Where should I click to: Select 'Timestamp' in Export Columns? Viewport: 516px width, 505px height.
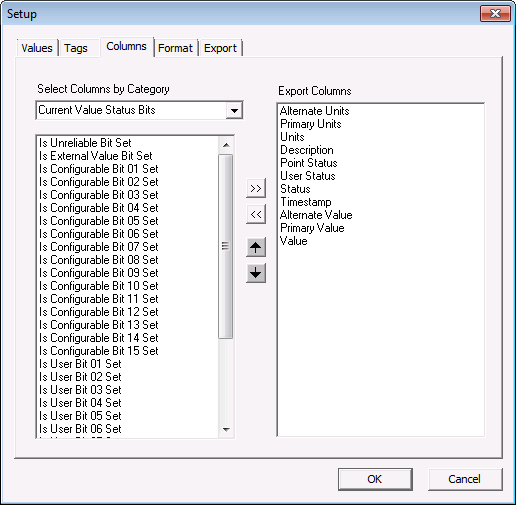pos(306,202)
